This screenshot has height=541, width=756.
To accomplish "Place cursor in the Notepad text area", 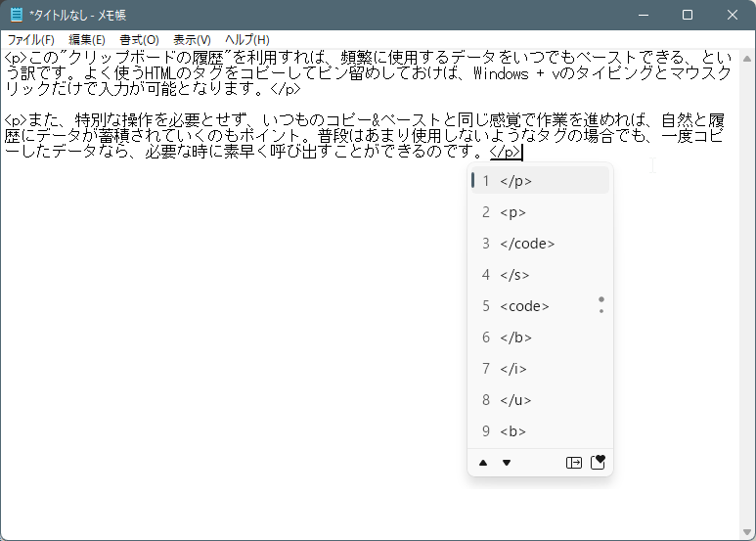I will coord(370,294).
